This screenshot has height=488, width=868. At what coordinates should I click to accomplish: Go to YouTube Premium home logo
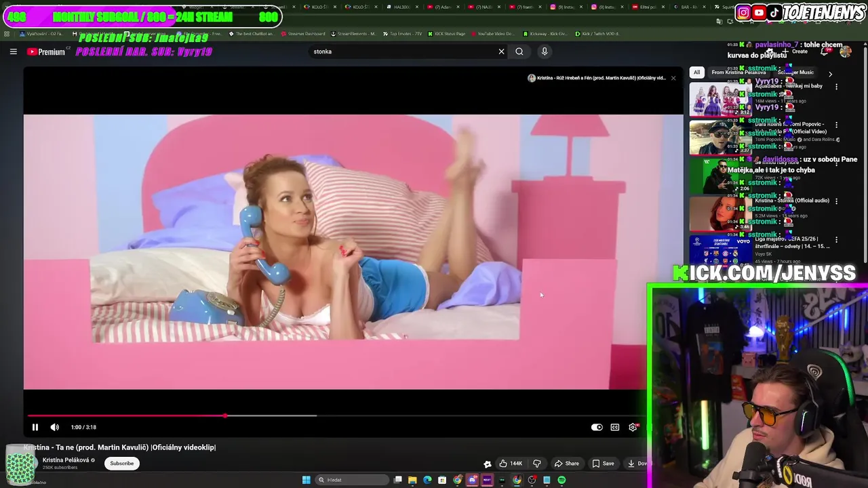(46, 52)
